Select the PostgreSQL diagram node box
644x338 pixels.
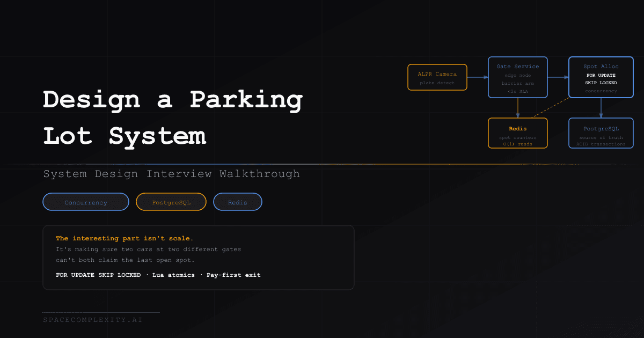pyautogui.click(x=601, y=133)
